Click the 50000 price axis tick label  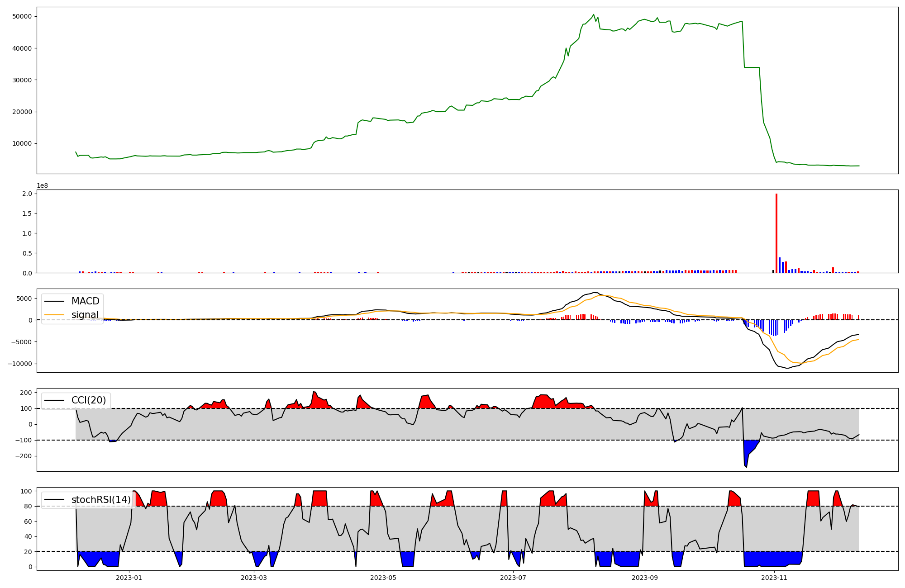coord(22,17)
